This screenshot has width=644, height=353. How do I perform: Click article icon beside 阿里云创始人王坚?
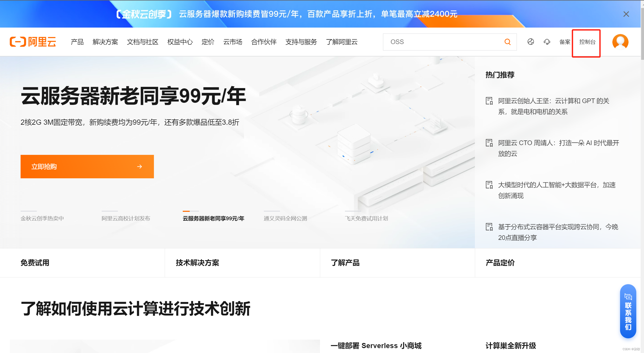tap(489, 101)
